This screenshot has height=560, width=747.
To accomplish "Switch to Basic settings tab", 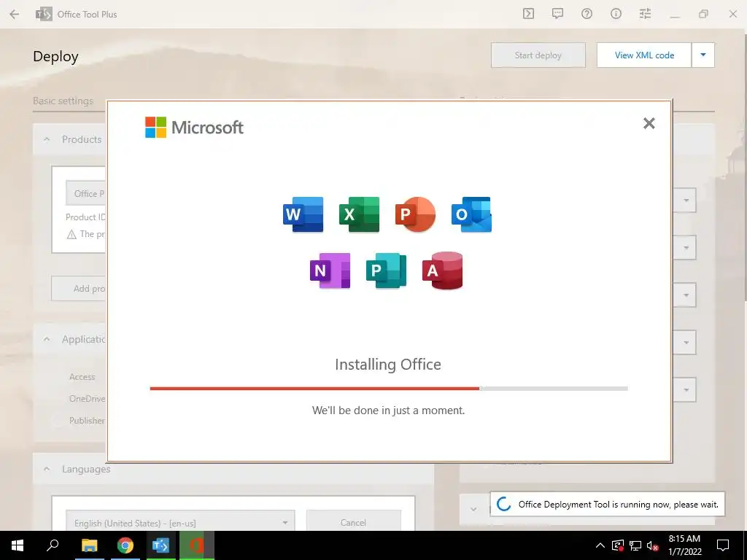I will tap(63, 101).
